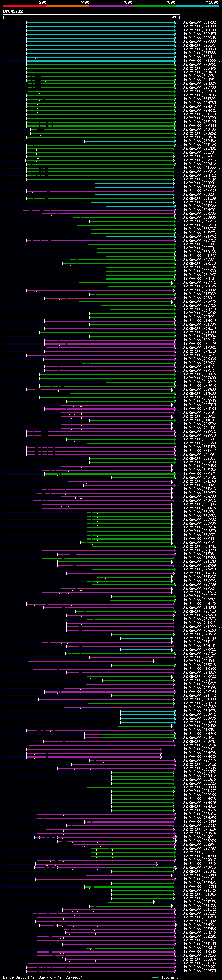Select hit UniRef100_A9TV02
The image size is (222, 980).
point(199,237)
